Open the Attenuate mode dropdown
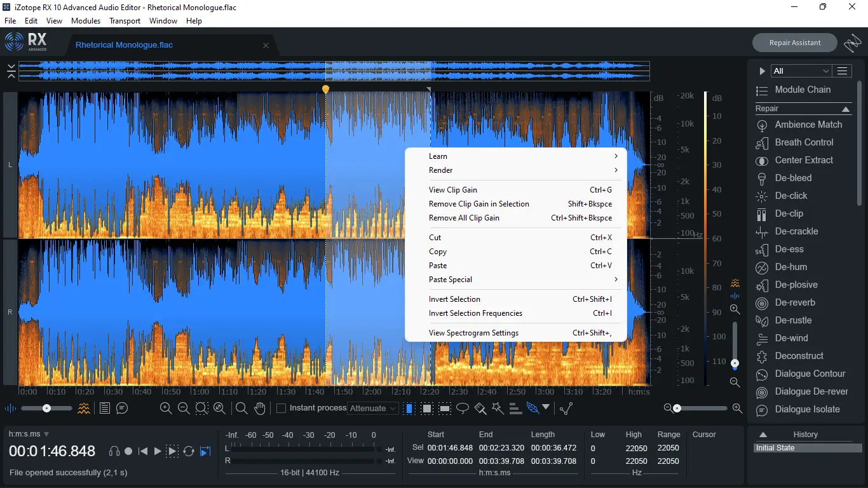Viewport: 868px width, 488px height. [374, 409]
